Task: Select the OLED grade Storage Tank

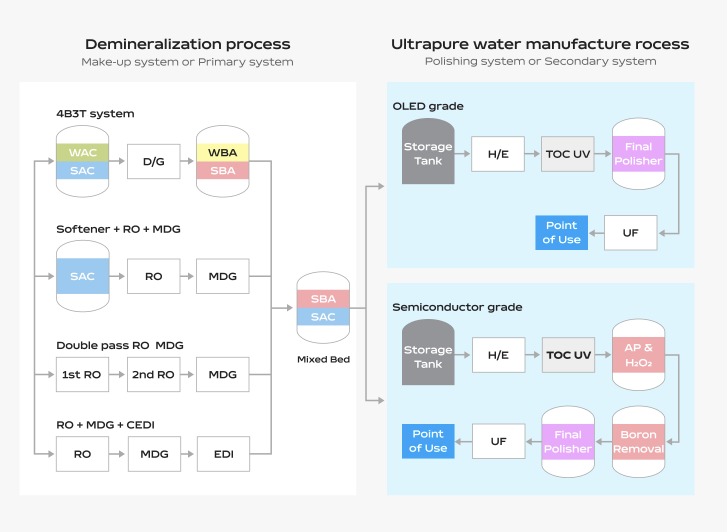Action: click(428, 151)
